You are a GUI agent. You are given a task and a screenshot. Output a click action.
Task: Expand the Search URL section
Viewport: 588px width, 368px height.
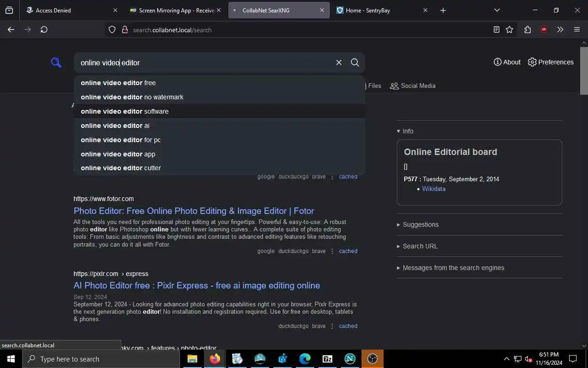pos(417,246)
